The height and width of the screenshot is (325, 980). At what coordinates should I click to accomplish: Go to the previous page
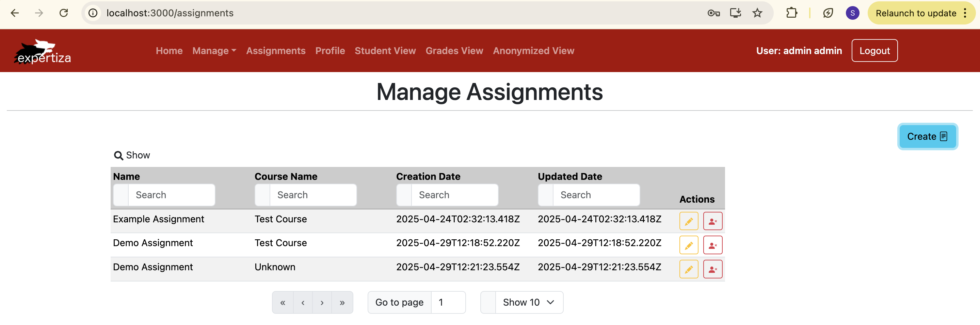[303, 303]
